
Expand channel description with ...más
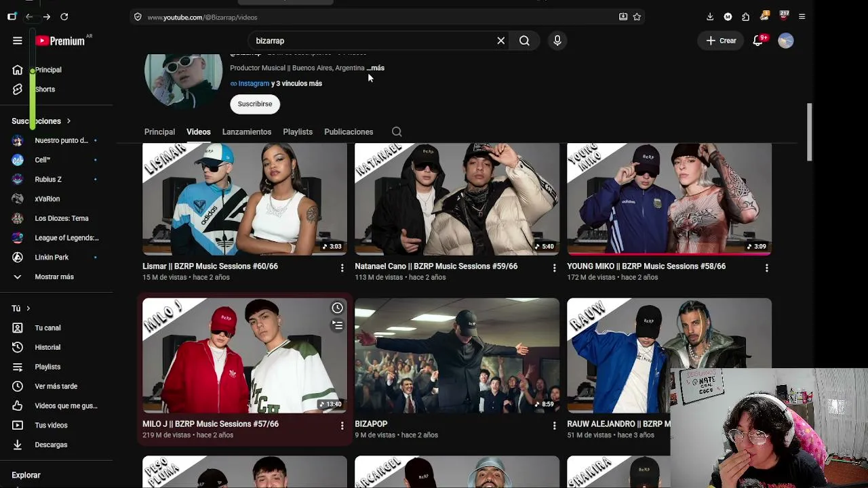point(376,68)
